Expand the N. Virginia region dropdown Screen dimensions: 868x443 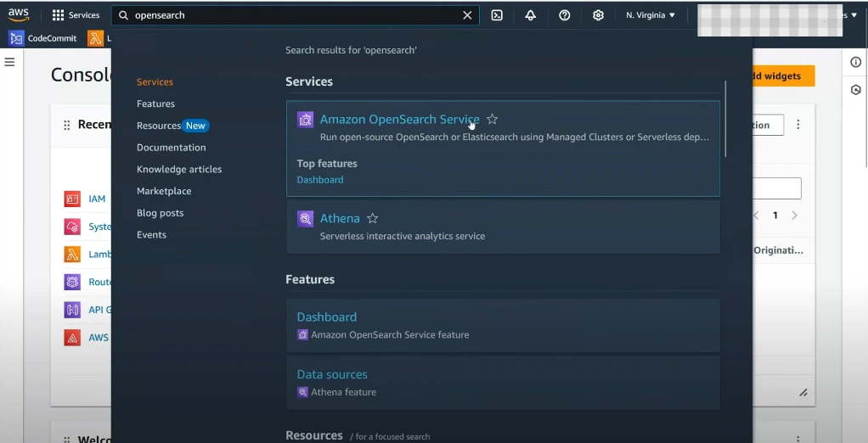pos(651,15)
